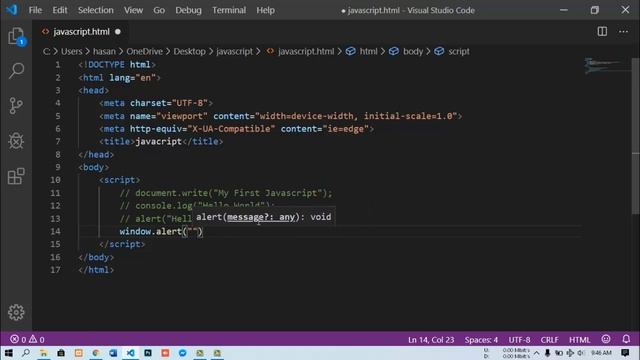Viewport: 640px width, 360px height.
Task: Open the Edit menu
Action: point(60,10)
